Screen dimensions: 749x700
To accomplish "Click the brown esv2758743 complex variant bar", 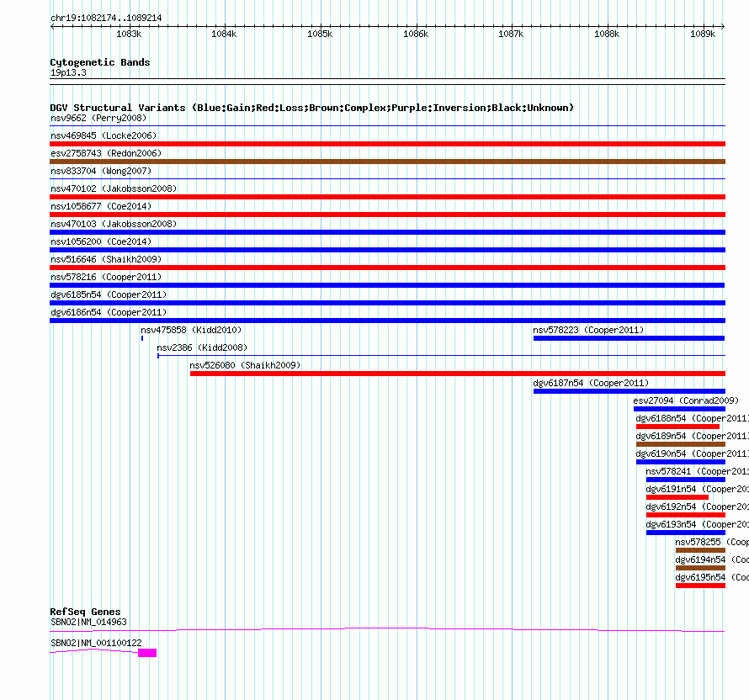I will tap(387, 162).
